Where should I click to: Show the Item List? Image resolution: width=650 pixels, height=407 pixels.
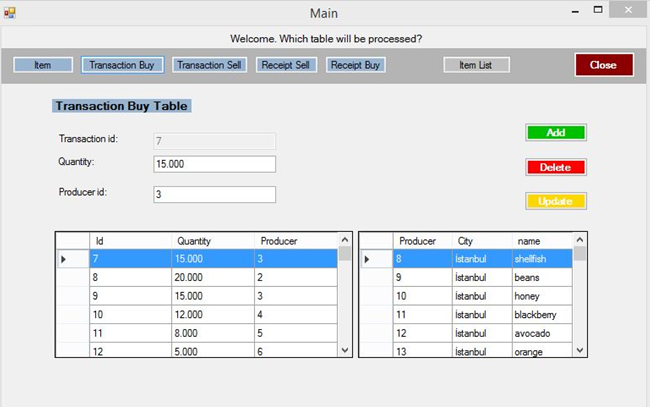[x=476, y=65]
